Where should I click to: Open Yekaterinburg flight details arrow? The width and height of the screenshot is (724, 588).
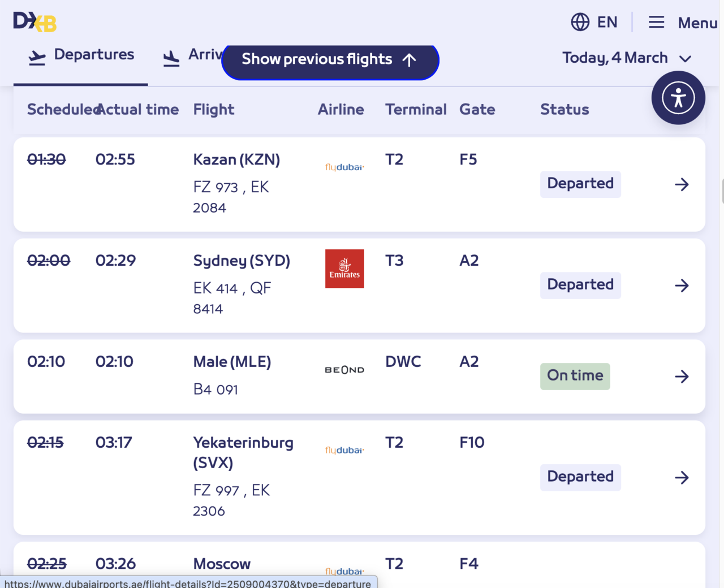682,478
